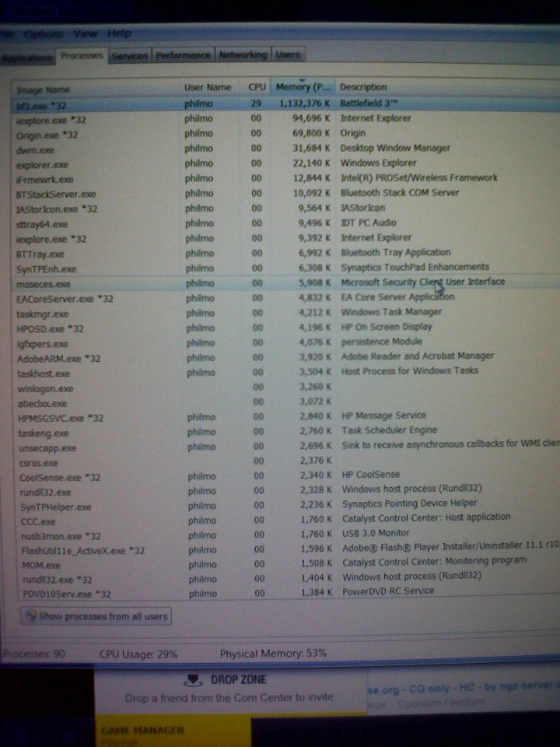
Task: Select the explorer.exe process
Action: pos(42,165)
